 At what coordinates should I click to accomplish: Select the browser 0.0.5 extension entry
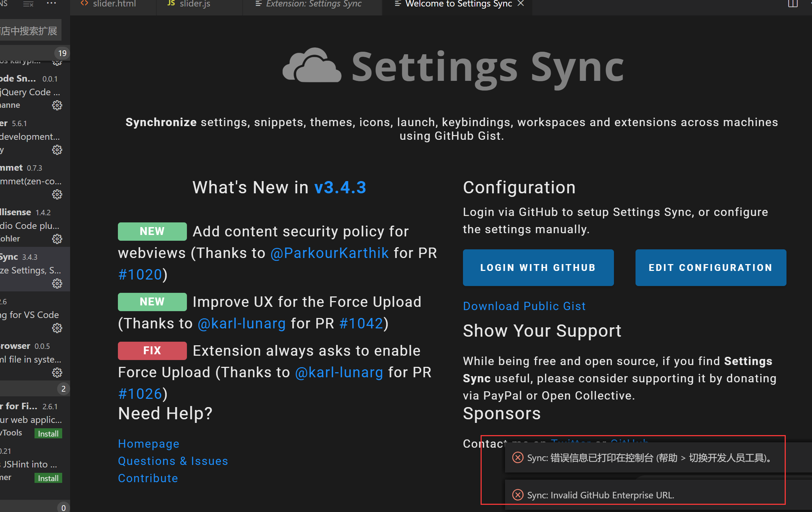pyautogui.click(x=35, y=359)
